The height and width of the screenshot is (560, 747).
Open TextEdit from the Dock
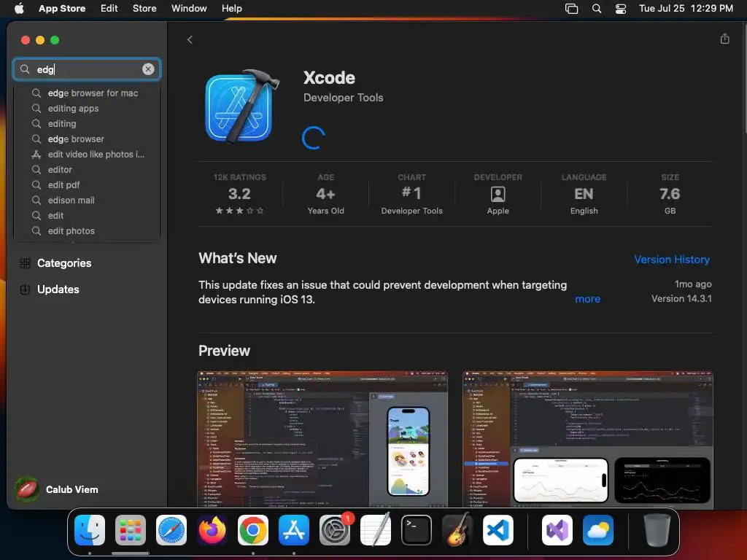tap(376, 530)
